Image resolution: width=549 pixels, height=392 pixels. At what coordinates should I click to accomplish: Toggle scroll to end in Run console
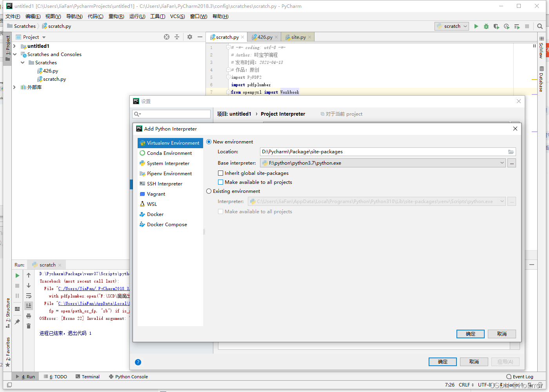pos(29,305)
